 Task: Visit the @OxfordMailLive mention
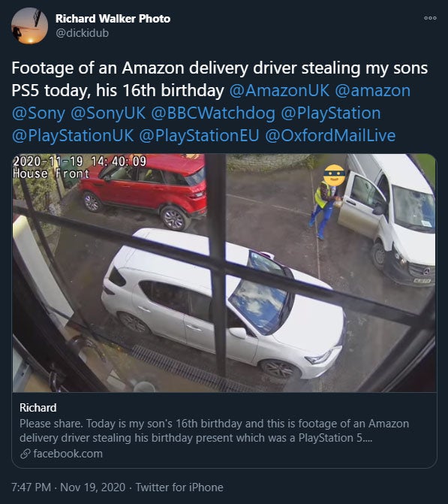[x=330, y=136]
